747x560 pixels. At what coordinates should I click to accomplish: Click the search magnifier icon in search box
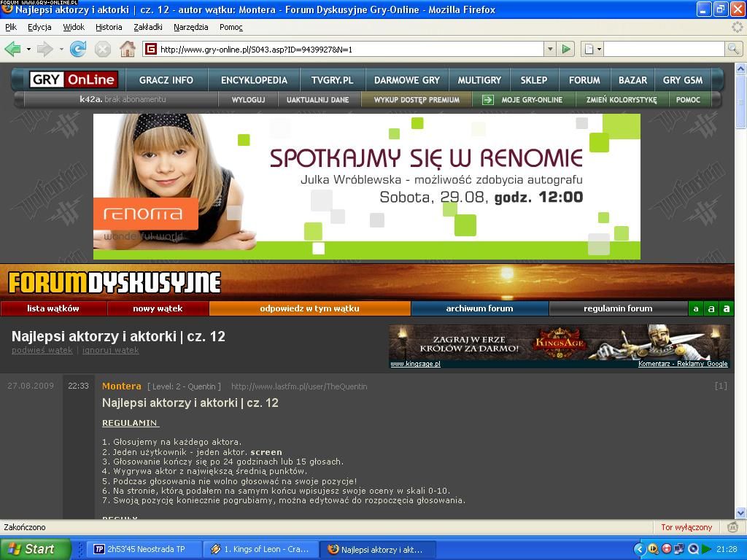(x=733, y=49)
